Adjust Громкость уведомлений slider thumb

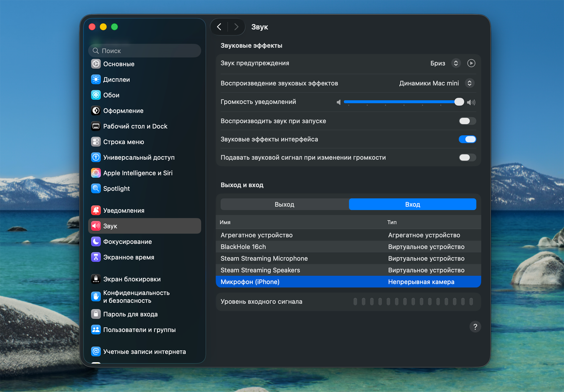tap(459, 102)
